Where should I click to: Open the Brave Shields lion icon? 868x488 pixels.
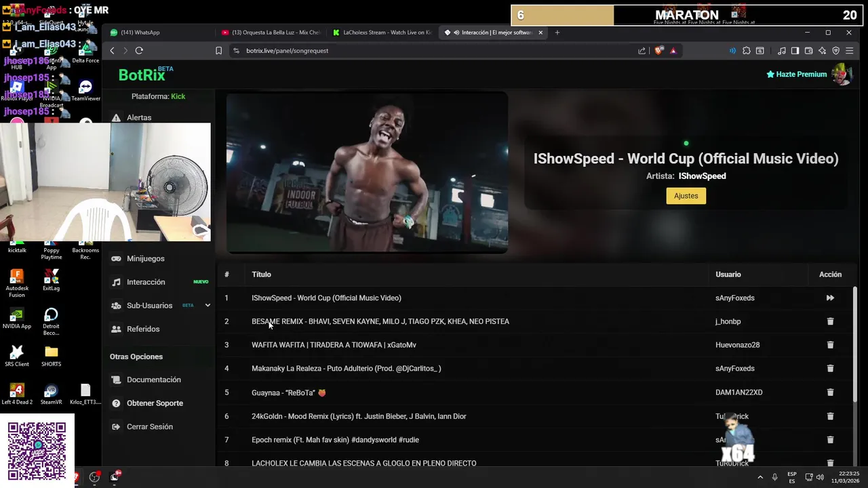click(658, 51)
